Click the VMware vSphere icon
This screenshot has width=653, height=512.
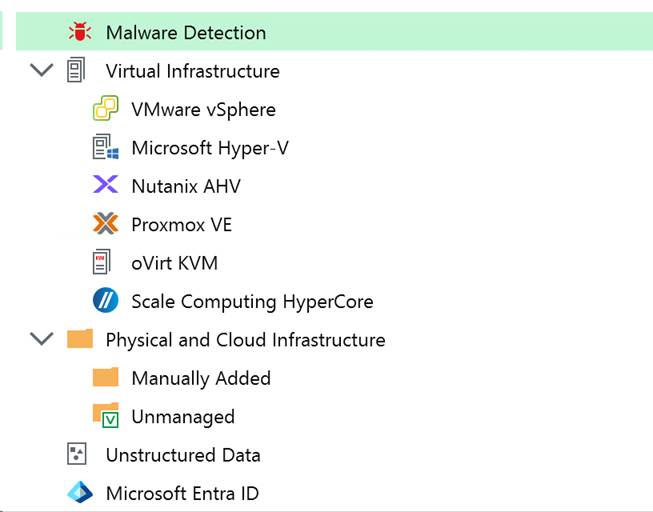105,110
